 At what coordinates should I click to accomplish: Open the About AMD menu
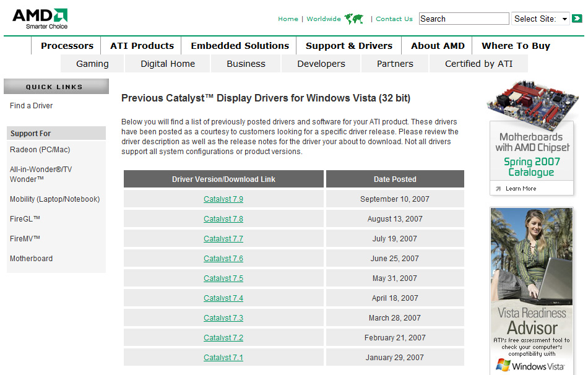438,46
